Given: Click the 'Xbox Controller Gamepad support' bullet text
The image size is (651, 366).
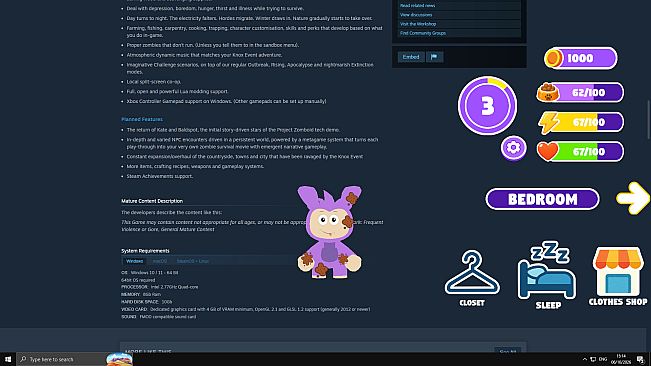Looking at the screenshot, I should click(x=226, y=101).
